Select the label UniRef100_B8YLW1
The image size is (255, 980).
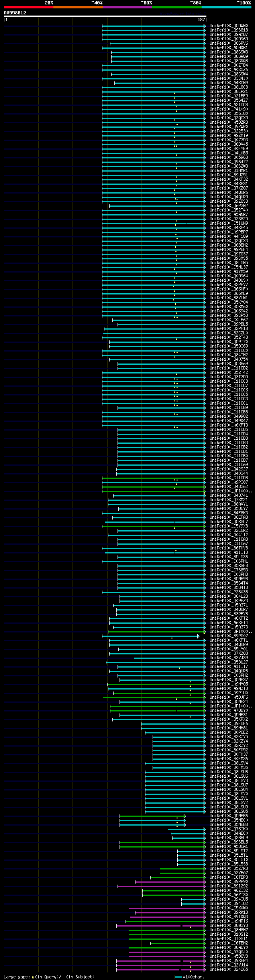tap(229, 298)
